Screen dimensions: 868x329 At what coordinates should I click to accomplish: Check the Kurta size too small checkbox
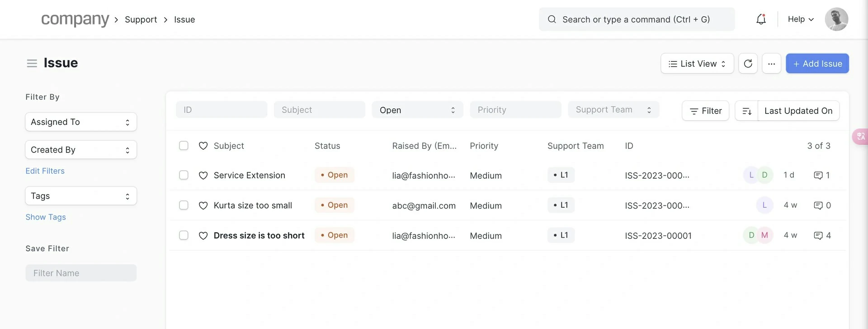184,205
